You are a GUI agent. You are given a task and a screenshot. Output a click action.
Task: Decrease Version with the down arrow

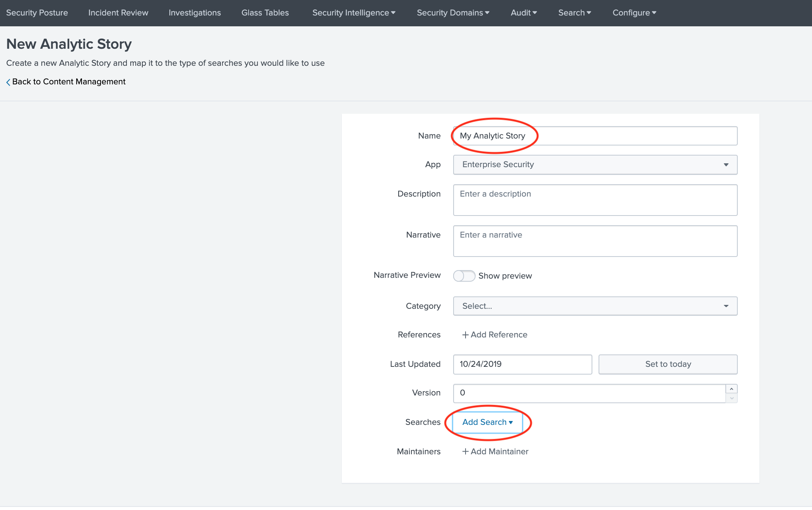tap(732, 398)
